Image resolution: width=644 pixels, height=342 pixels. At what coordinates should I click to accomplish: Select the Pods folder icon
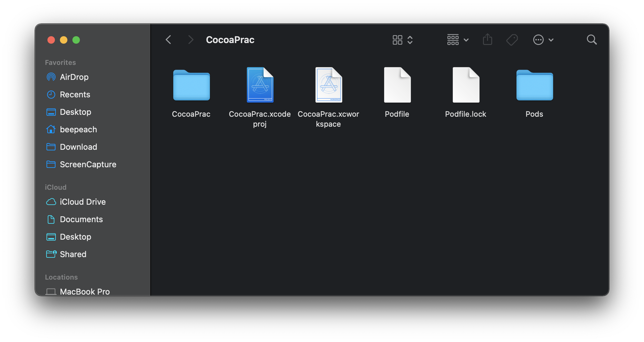click(x=534, y=85)
